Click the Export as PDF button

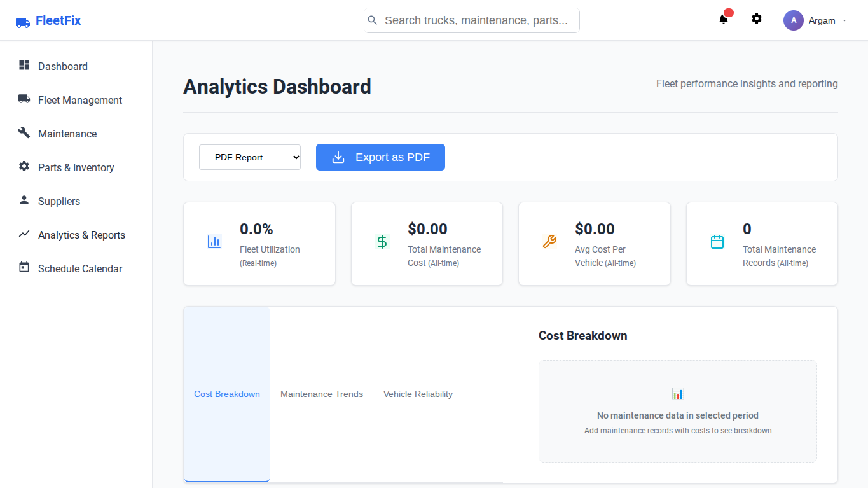[x=380, y=157]
